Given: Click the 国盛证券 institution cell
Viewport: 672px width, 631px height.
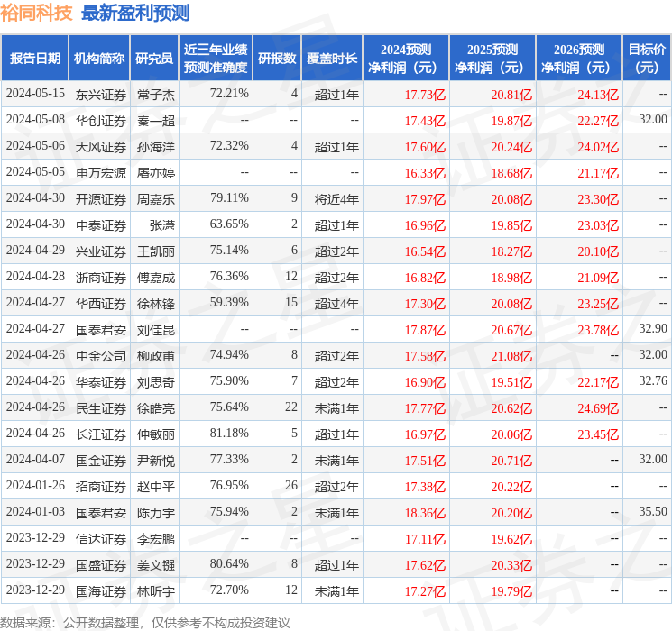Looking at the screenshot, I should pos(101,565).
